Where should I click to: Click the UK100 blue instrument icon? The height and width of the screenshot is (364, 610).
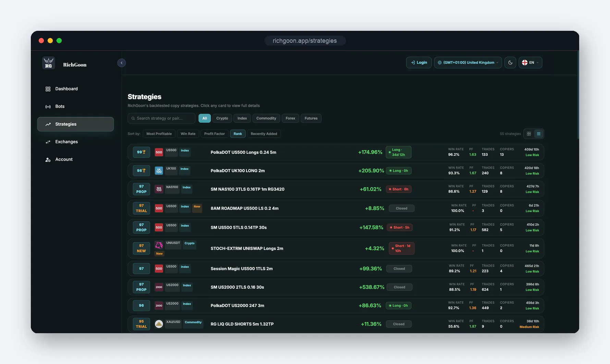[x=159, y=171]
